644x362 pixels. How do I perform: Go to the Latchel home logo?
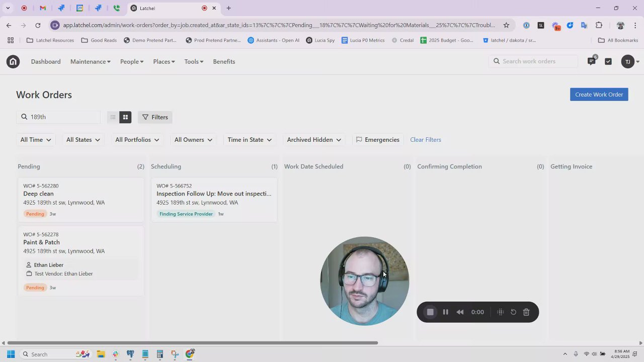[x=13, y=62]
